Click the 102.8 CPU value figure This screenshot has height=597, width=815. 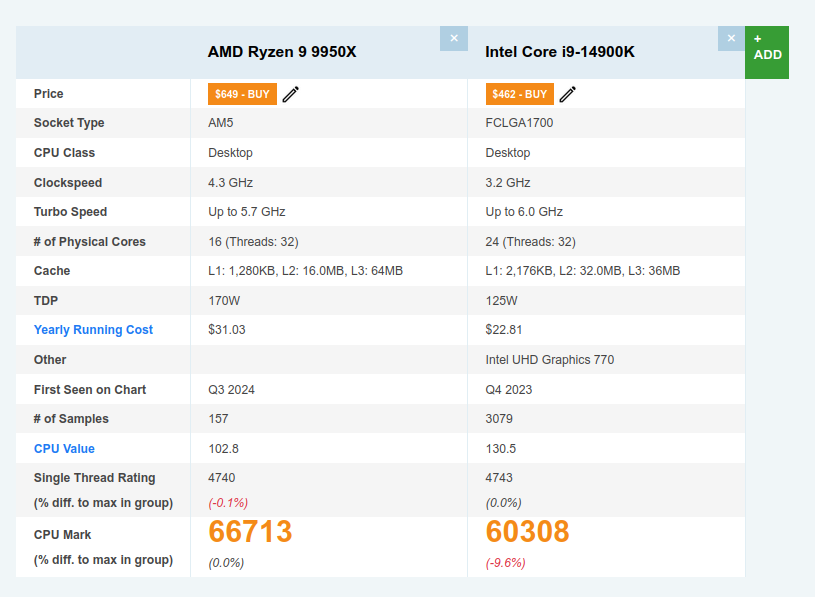coord(224,449)
